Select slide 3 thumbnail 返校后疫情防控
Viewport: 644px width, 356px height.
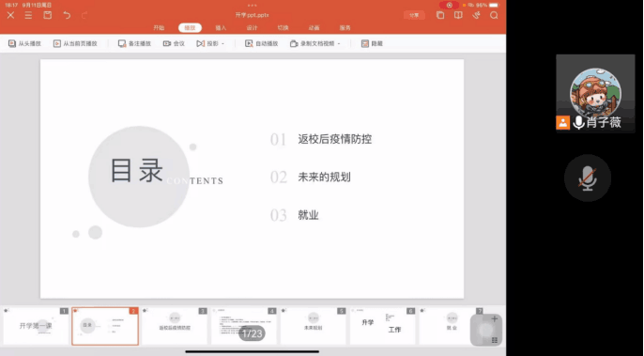click(x=175, y=326)
